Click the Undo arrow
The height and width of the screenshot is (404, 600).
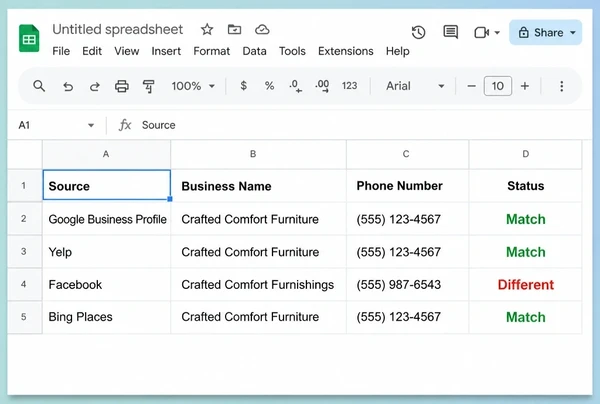pos(68,86)
